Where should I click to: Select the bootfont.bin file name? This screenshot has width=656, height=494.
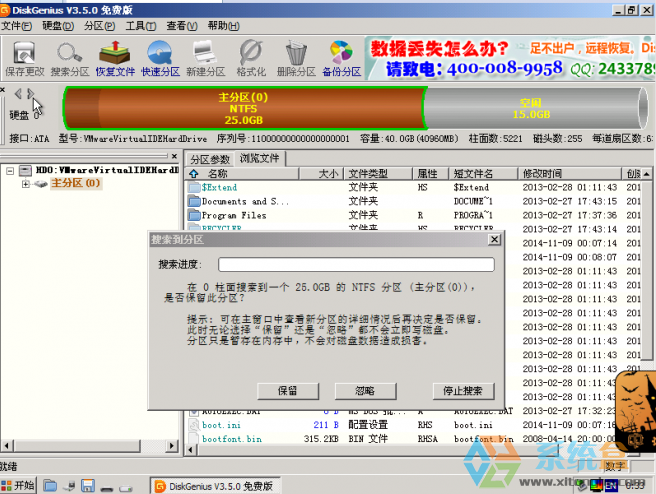(232, 439)
